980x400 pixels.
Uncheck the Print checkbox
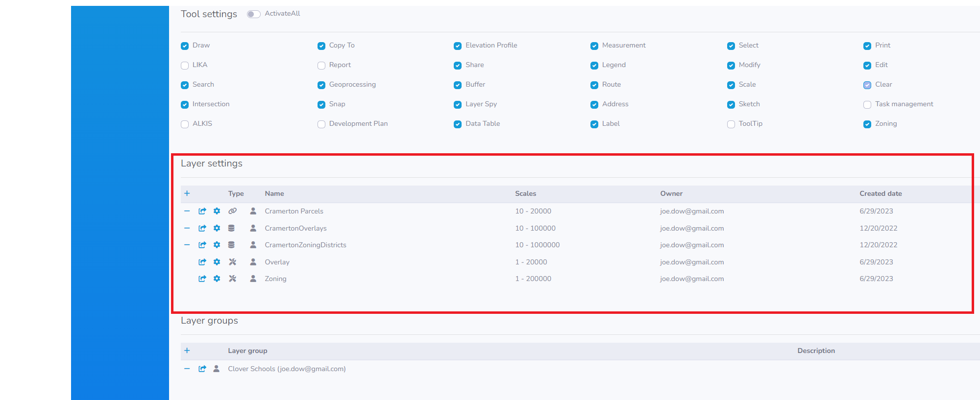[867, 46]
